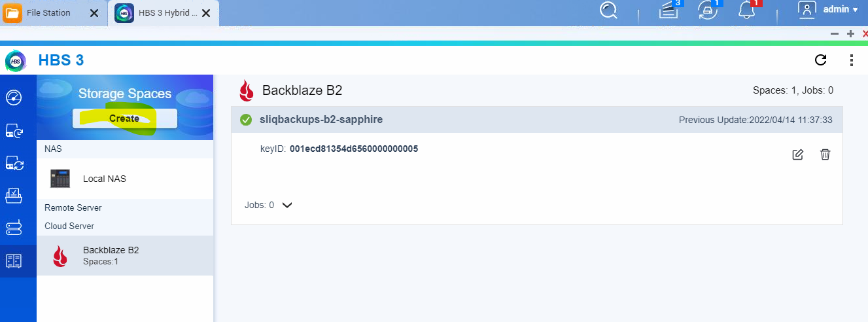
Task: Open the three-dot more options menu
Action: (852, 60)
